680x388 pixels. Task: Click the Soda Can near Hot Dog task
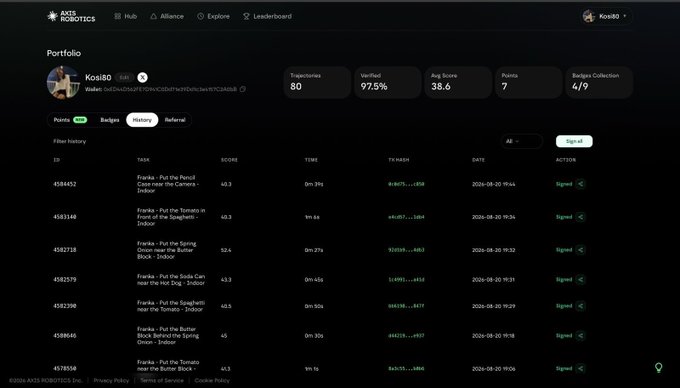171,280
